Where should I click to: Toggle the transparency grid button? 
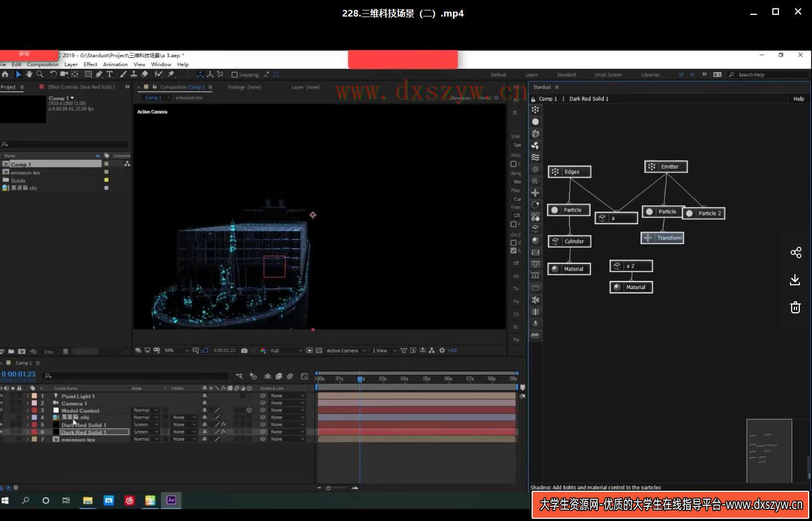[318, 350]
